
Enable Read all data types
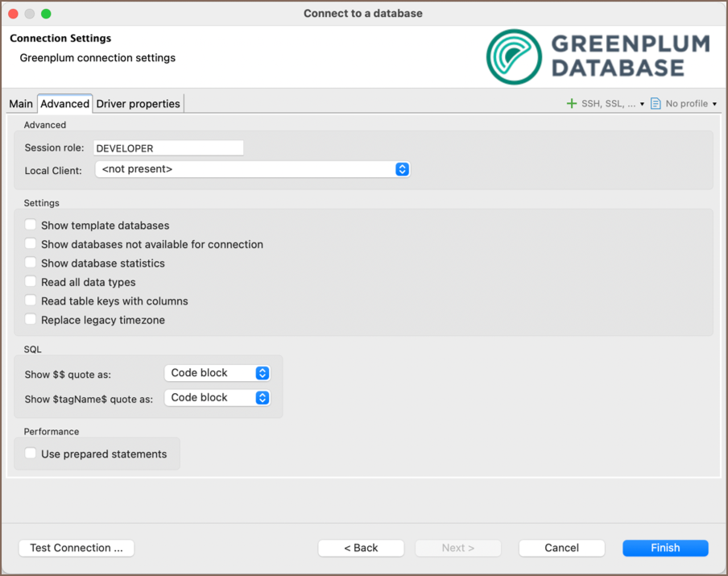(31, 282)
